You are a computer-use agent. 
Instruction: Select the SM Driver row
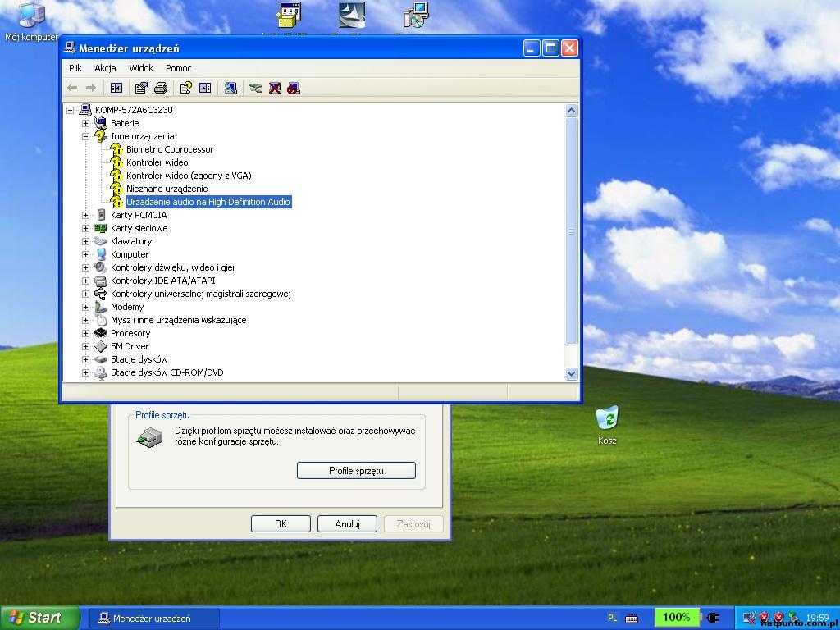(130, 346)
